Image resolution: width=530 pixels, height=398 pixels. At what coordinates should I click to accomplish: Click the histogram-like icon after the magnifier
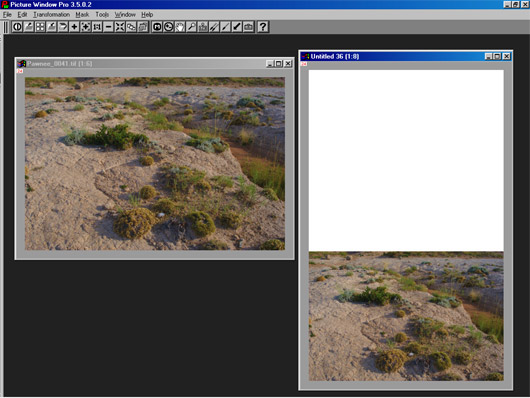[x=203, y=27]
